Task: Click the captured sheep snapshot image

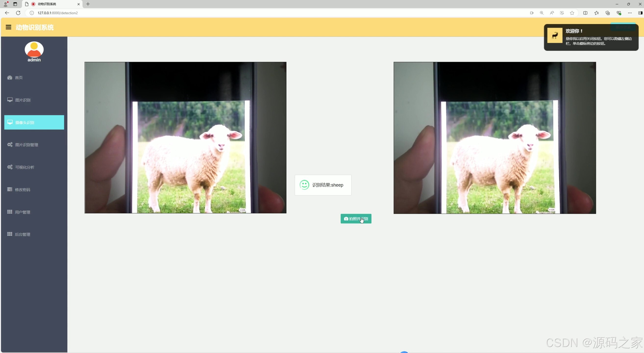Action: (495, 138)
